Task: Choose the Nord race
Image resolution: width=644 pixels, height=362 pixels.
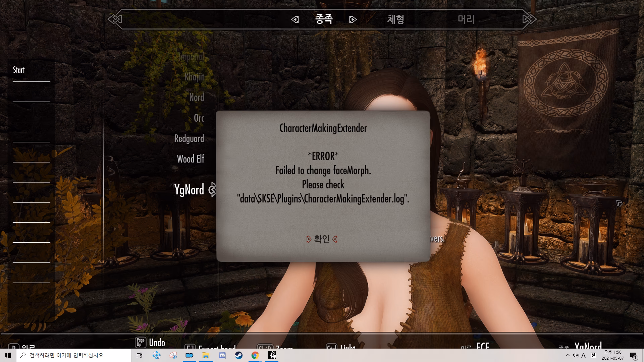Action: [x=197, y=98]
